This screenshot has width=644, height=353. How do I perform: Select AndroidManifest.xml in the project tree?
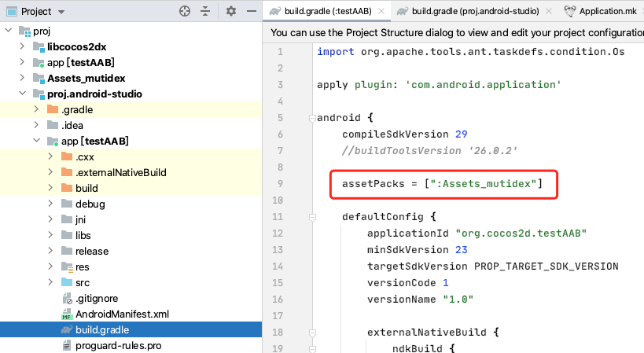click(x=123, y=314)
